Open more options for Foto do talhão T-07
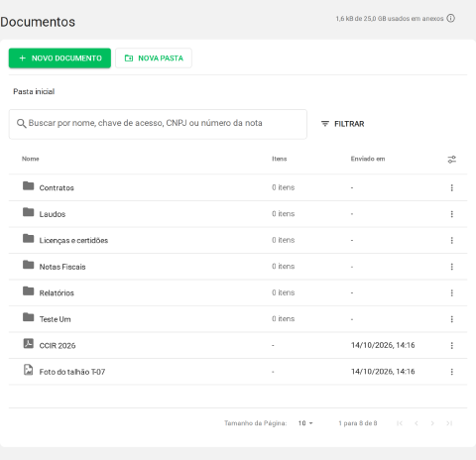476x460 pixels. tap(452, 372)
